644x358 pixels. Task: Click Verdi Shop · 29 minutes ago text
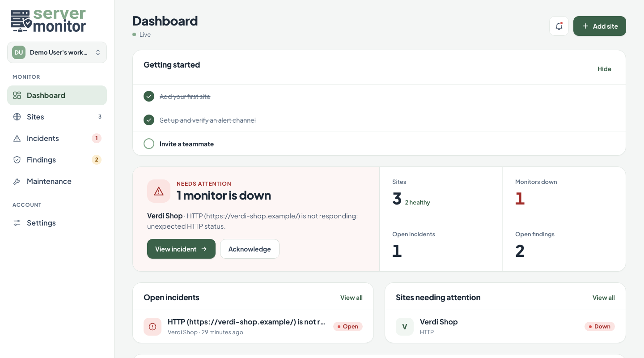click(205, 332)
